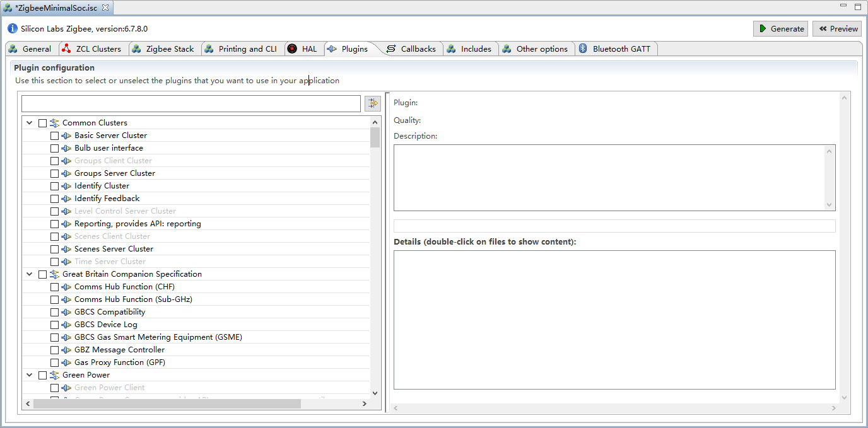Viewport: 868px width, 428px height.
Task: Click Description box scroll down arrow
Action: [830, 205]
